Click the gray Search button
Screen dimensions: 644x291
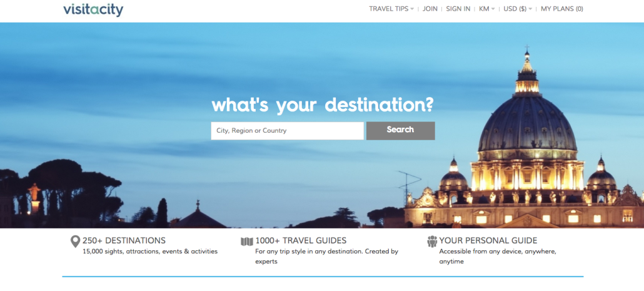[x=400, y=131]
